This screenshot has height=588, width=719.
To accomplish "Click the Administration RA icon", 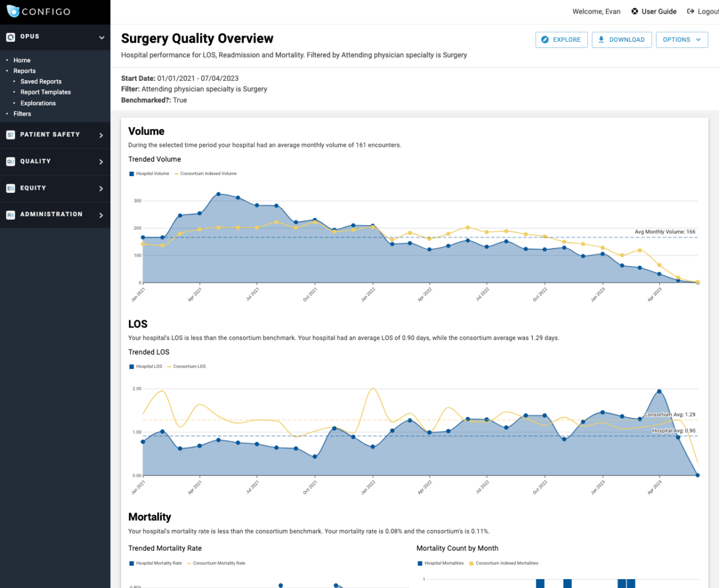I will [x=11, y=214].
